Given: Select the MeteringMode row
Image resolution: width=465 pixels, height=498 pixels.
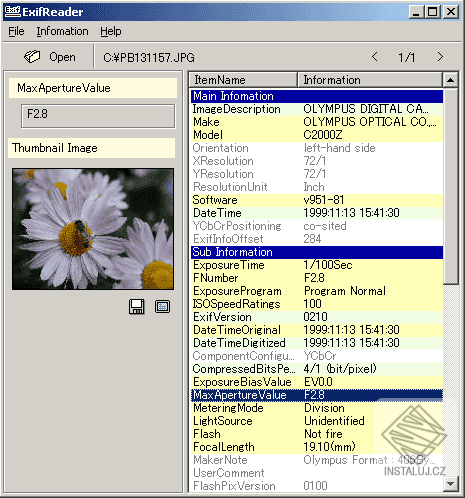Looking at the screenshot, I should pos(317,408).
